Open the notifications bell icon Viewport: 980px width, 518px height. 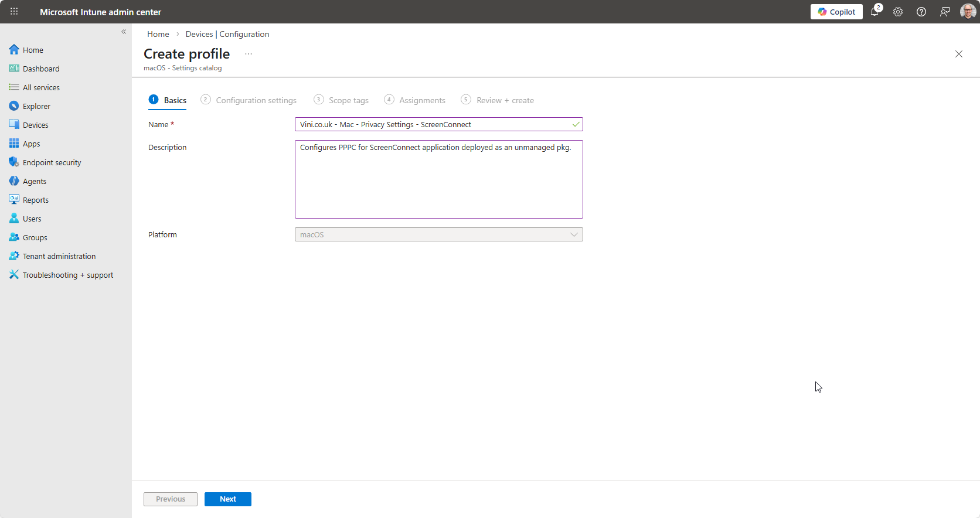(x=874, y=12)
